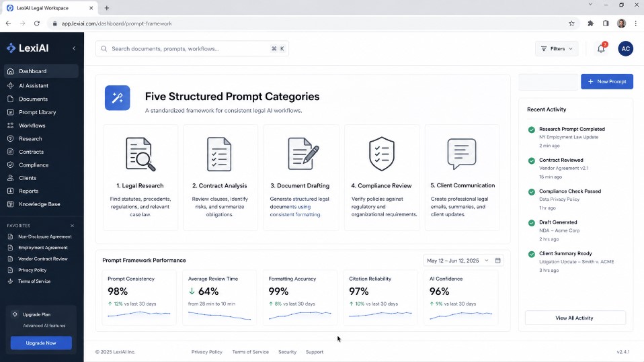Open the Non-Disclosure Agreement favorite
The height and width of the screenshot is (362, 644).
point(45,237)
